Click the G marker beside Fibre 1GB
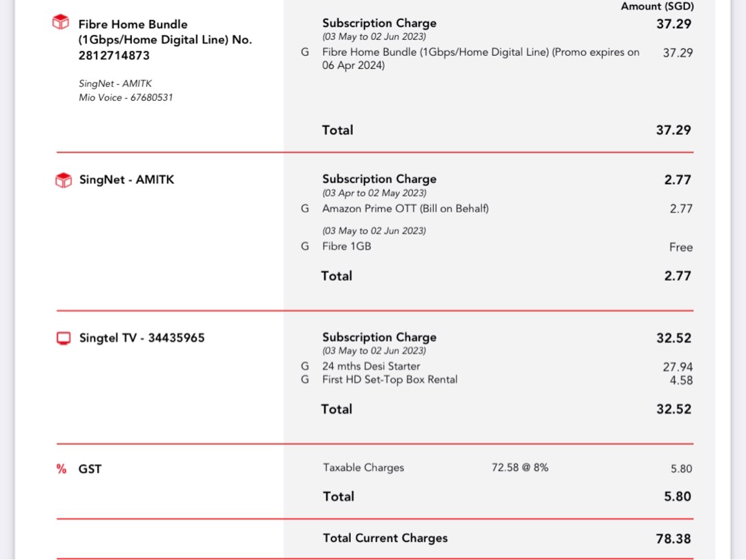This screenshot has height=560, width=746. 305,247
